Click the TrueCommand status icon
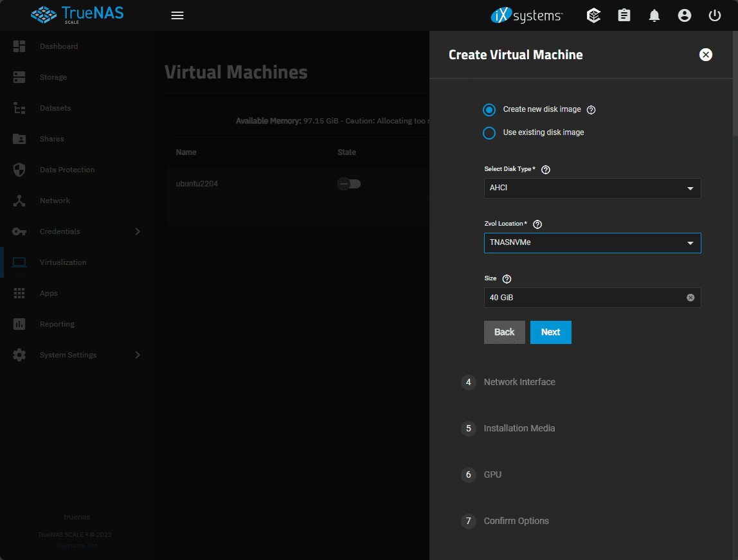 coord(594,15)
